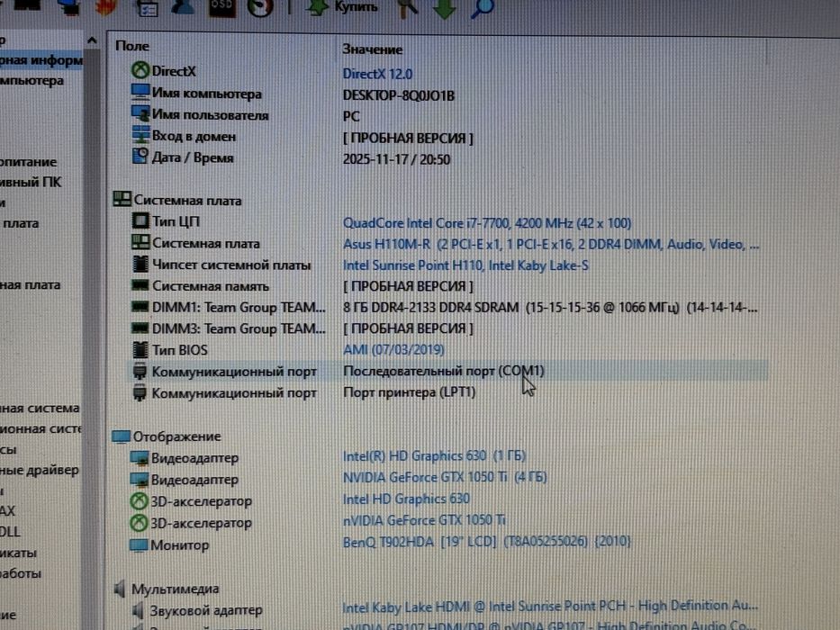Viewport: 840px width, 630px height.
Task: Click the speaker icon beside Мультимедиа
Action: pos(121,589)
